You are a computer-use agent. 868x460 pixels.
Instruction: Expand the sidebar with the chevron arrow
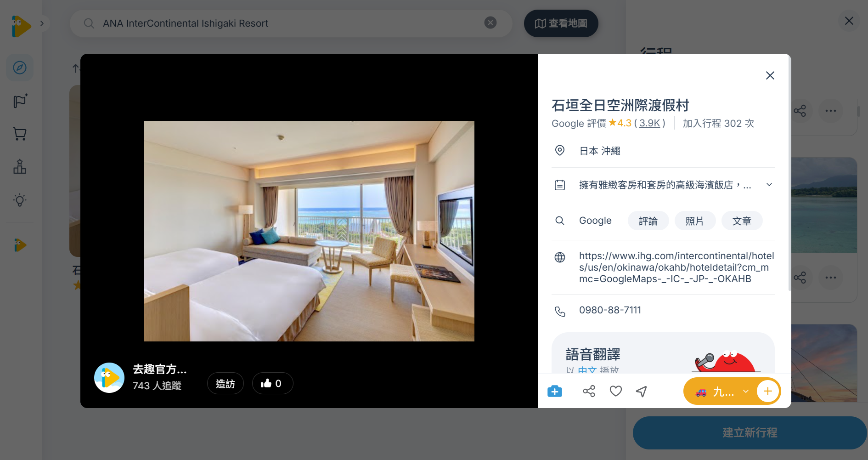coord(42,23)
